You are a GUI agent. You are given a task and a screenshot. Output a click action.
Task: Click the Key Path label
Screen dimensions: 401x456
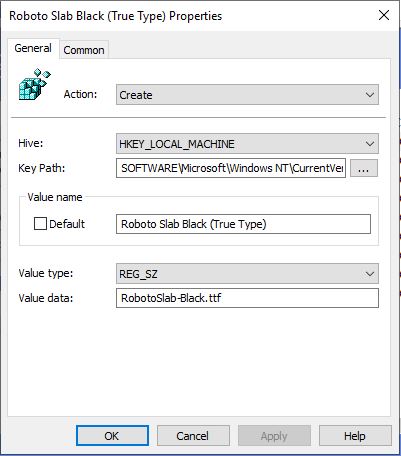point(42,168)
